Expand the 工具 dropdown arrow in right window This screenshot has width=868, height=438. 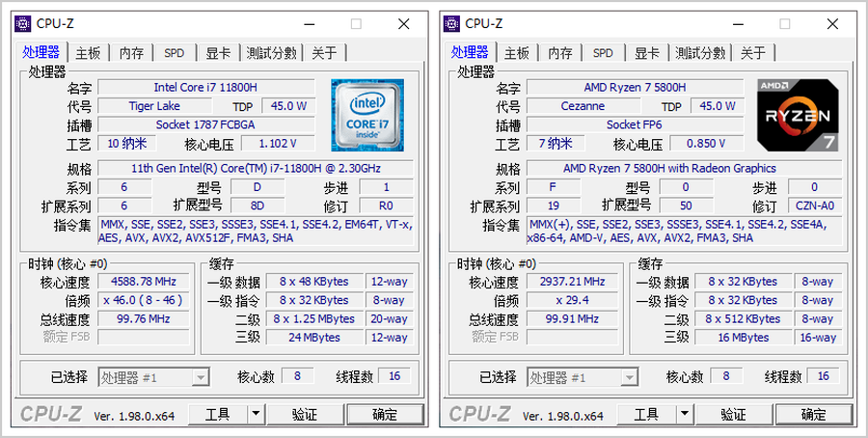684,414
